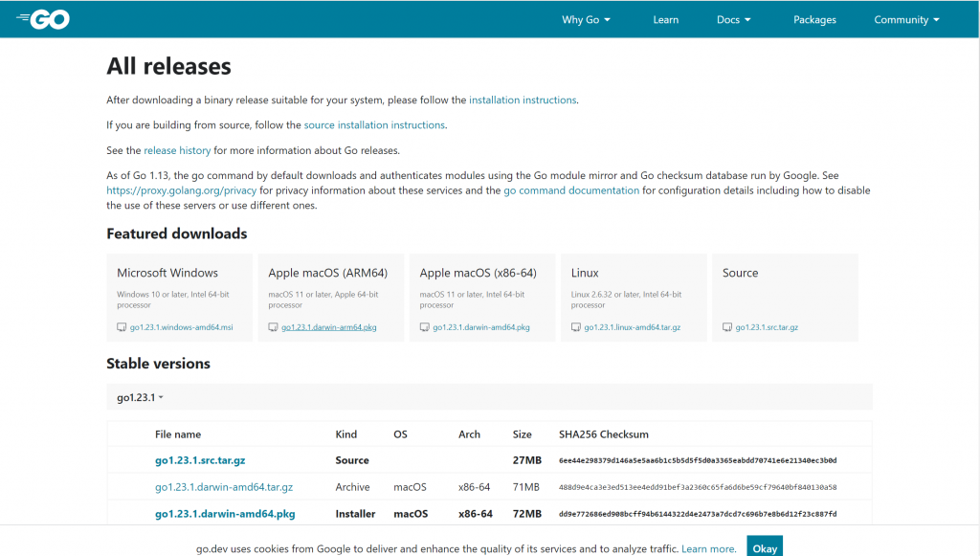Image resolution: width=980 pixels, height=556 pixels.
Task: Click download icon beside featured go1.23.1.src.tar.gz
Action: pyautogui.click(x=727, y=327)
